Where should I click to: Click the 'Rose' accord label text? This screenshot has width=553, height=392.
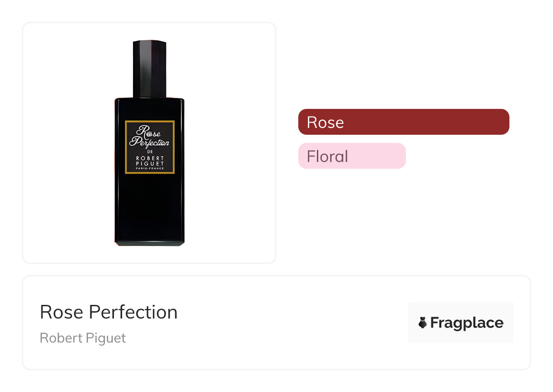[325, 122]
